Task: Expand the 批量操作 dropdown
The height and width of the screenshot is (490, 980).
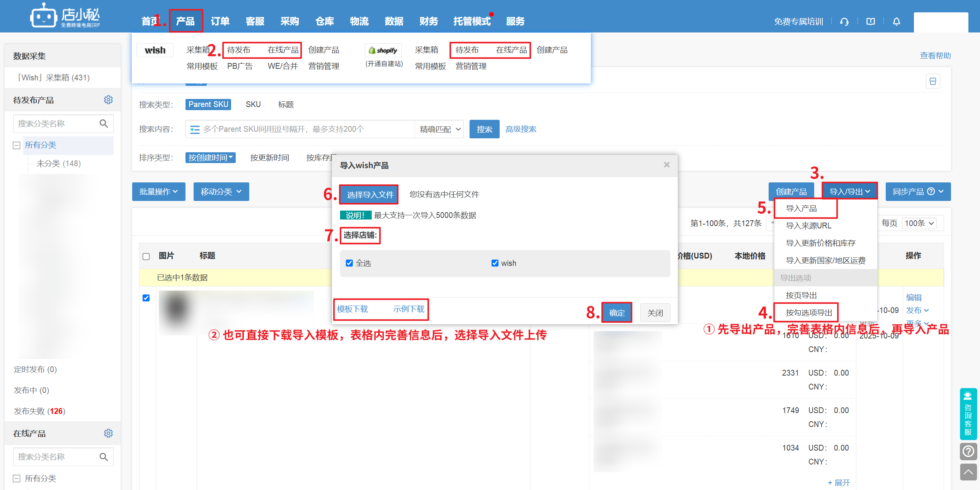Action: 158,192
